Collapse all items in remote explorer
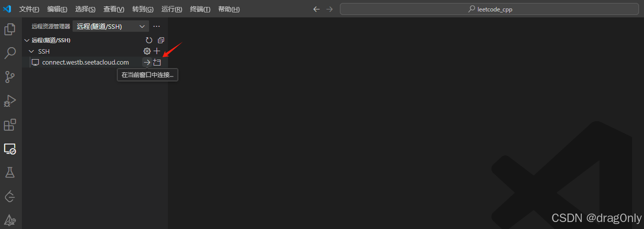 pyautogui.click(x=161, y=40)
